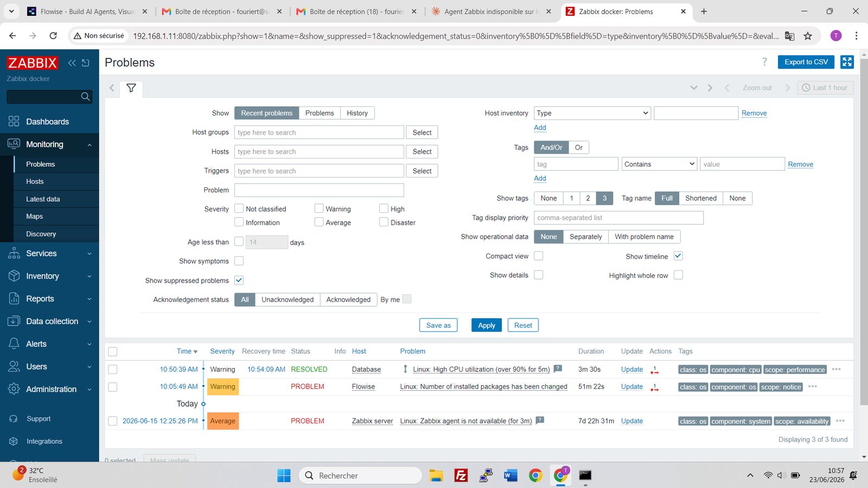
Task: Show actions for the Database problem row
Action: (x=655, y=370)
